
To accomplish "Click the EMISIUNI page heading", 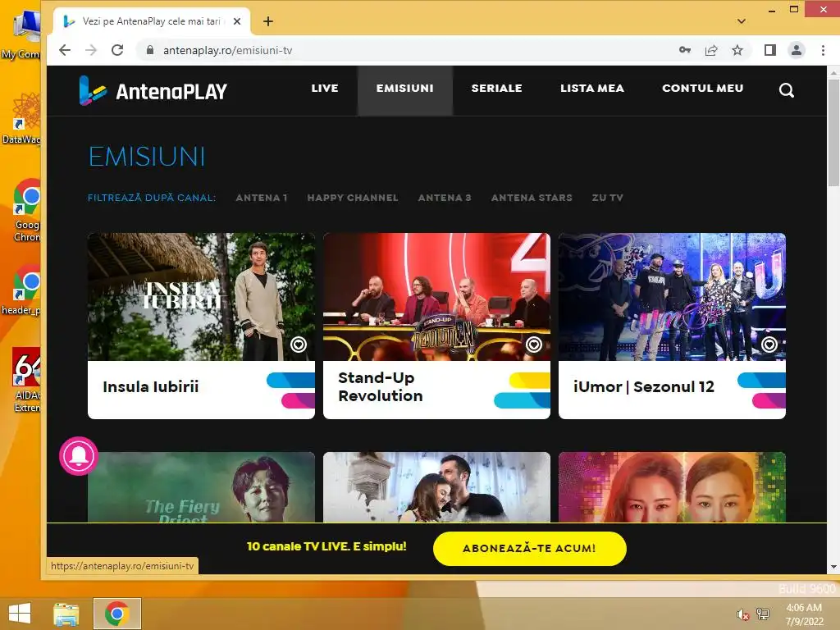I will pyautogui.click(x=147, y=157).
